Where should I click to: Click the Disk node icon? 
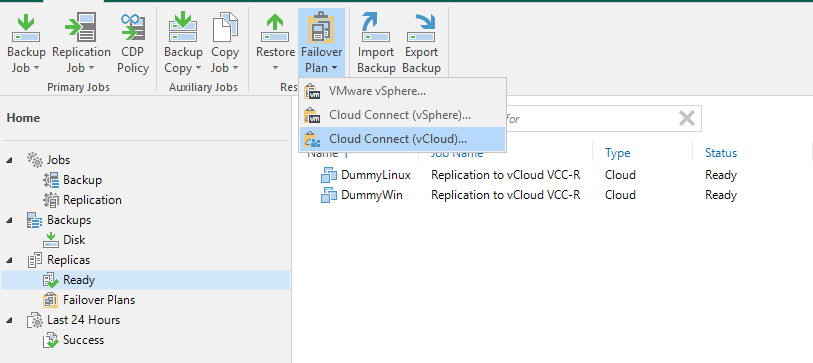51,240
